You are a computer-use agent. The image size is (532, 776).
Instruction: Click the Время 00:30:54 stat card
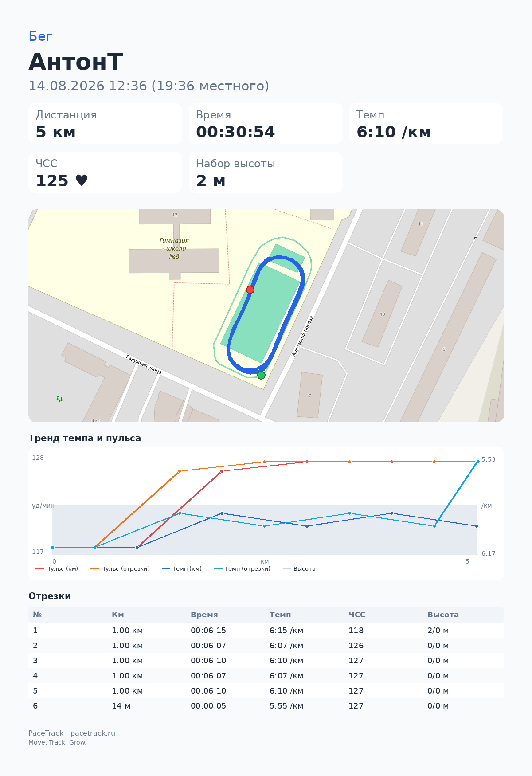pyautogui.click(x=266, y=124)
